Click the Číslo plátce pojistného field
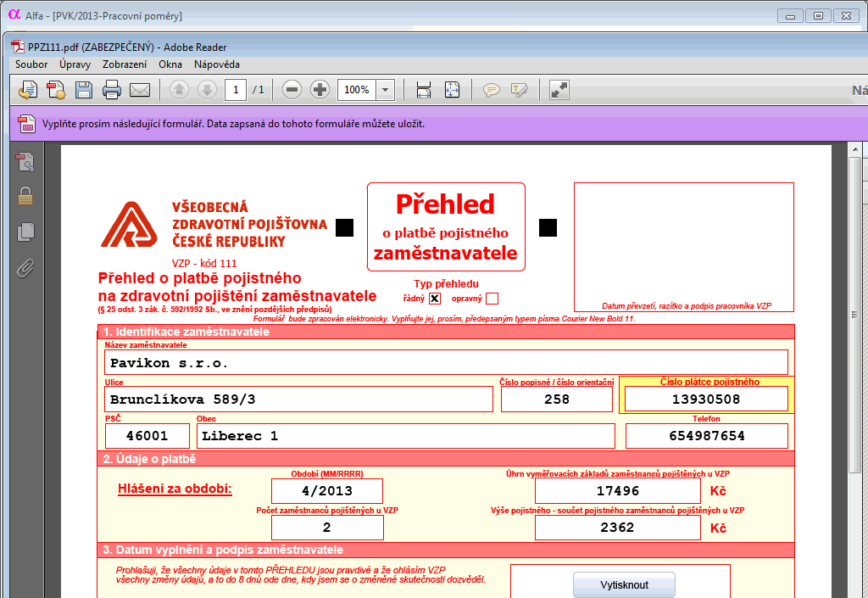The height and width of the screenshot is (598, 868). [x=706, y=400]
